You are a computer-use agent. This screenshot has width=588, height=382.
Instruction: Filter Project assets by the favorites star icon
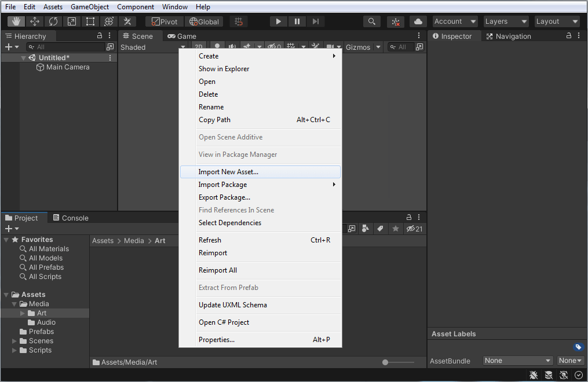tap(395, 229)
